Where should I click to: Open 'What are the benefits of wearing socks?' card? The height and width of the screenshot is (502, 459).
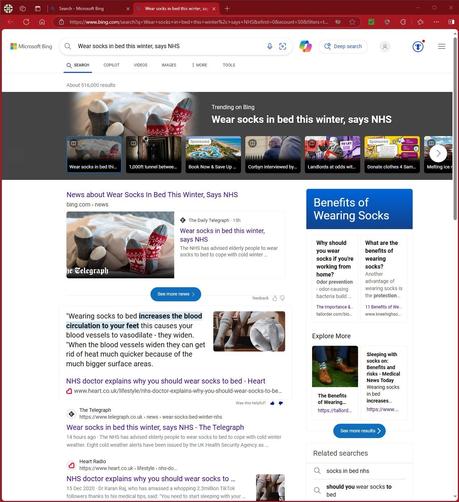click(383, 277)
